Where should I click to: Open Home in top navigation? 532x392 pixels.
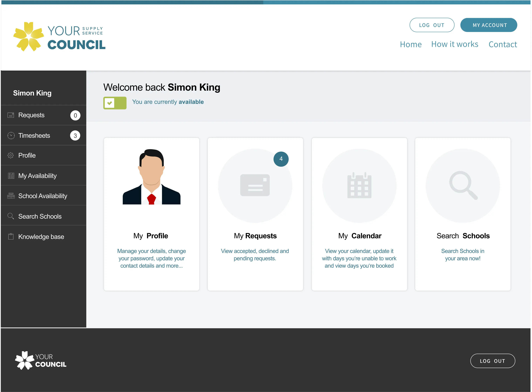click(x=411, y=44)
